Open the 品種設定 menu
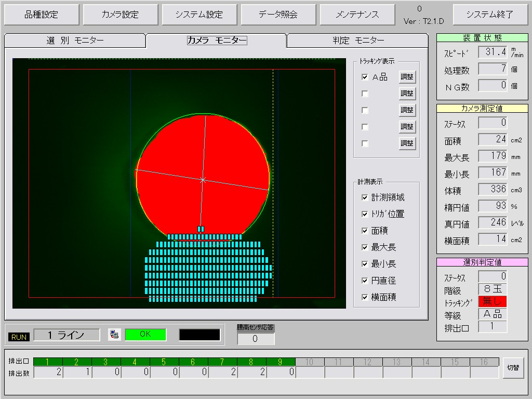The height and width of the screenshot is (399, 532). (42, 15)
